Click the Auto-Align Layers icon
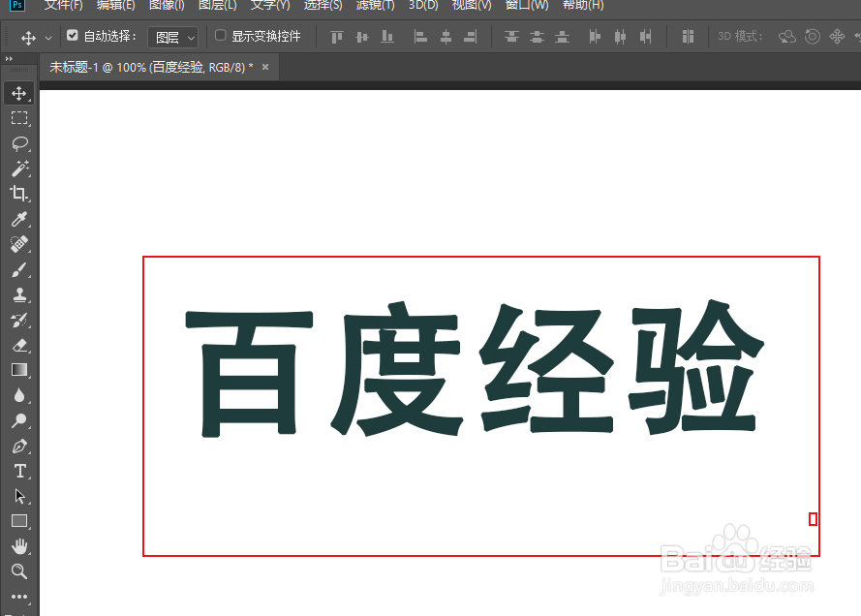 (x=688, y=37)
